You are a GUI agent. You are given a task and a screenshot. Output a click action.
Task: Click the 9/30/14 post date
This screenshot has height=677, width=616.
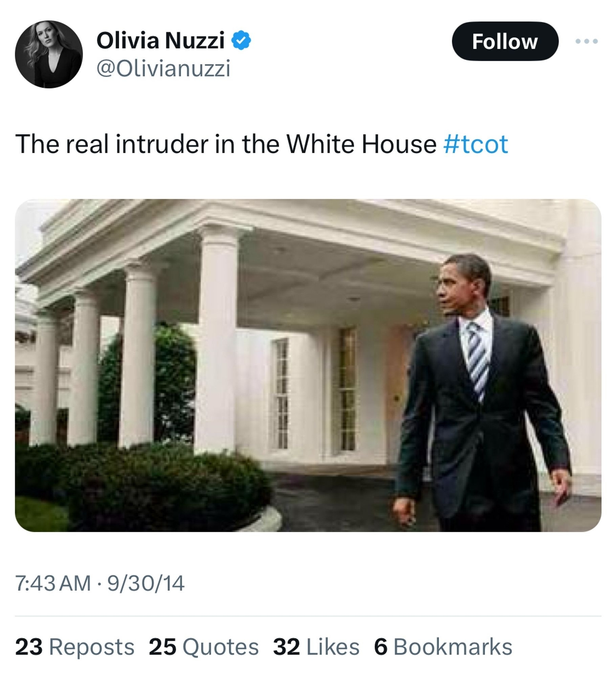[x=146, y=583]
